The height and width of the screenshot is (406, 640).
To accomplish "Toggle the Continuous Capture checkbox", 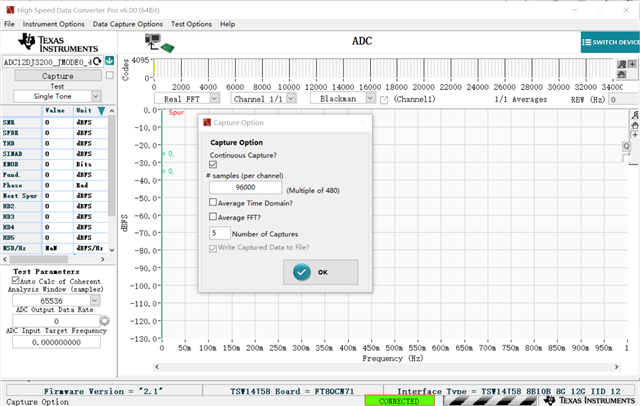I will point(213,164).
